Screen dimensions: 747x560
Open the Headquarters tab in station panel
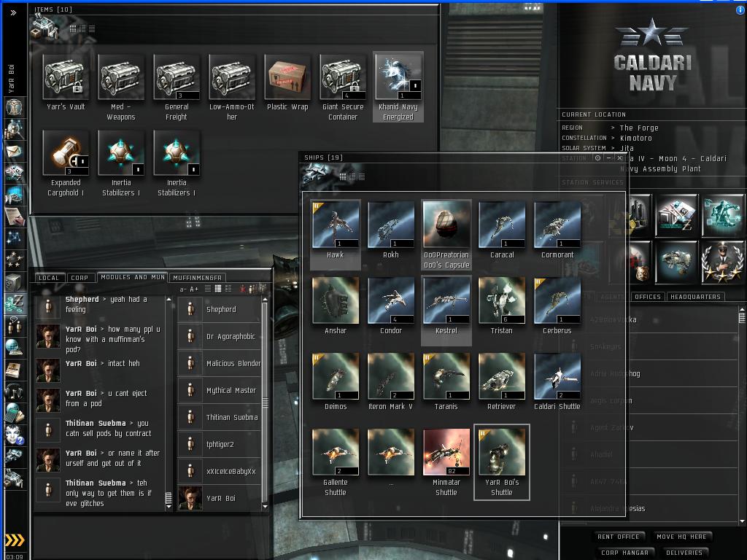point(695,297)
